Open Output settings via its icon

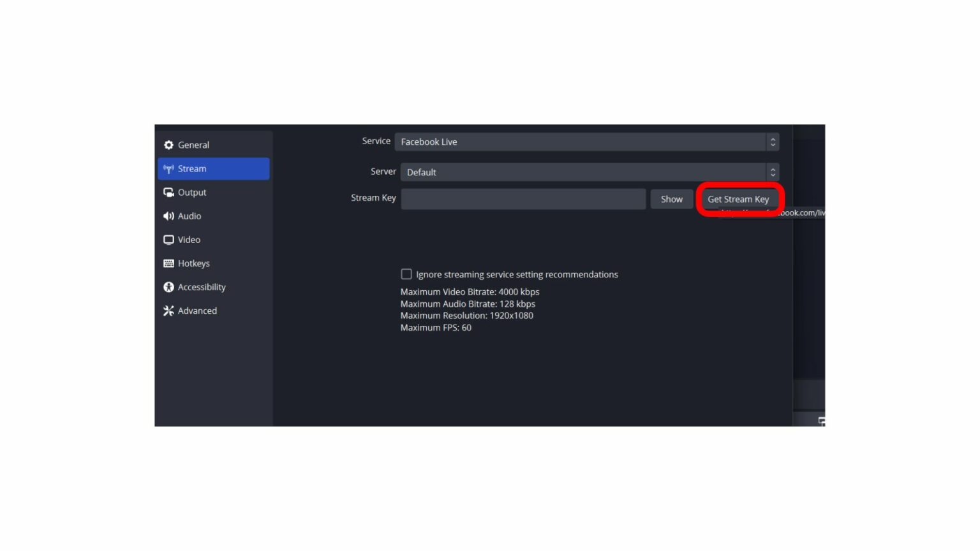(168, 192)
